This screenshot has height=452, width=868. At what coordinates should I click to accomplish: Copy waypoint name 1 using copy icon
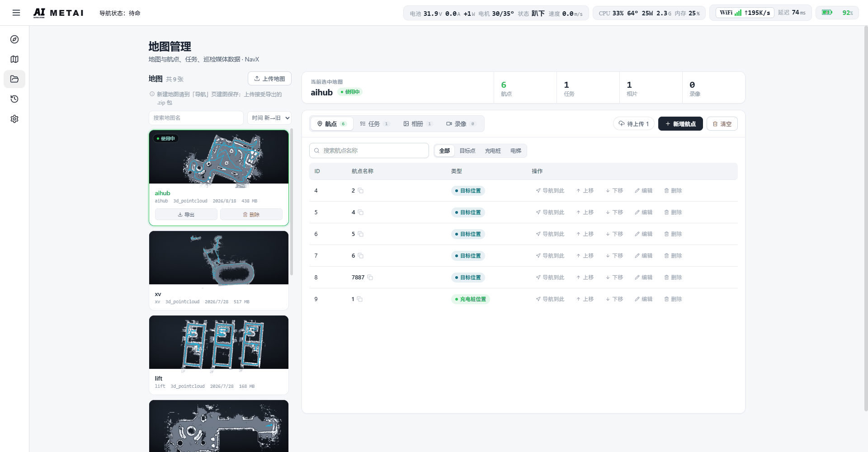point(360,299)
